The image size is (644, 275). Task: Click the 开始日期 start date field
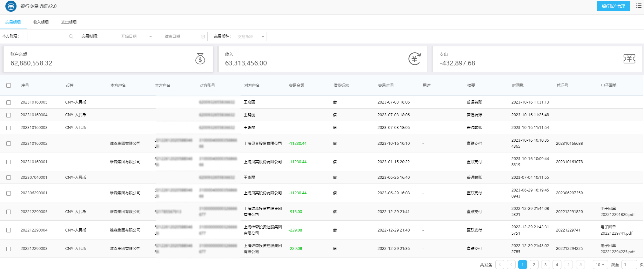[129, 37]
